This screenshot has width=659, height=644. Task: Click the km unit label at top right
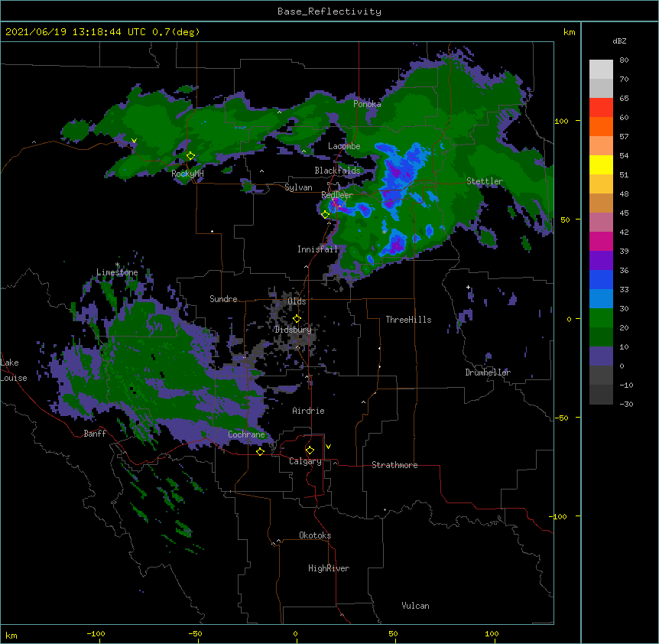[x=570, y=32]
